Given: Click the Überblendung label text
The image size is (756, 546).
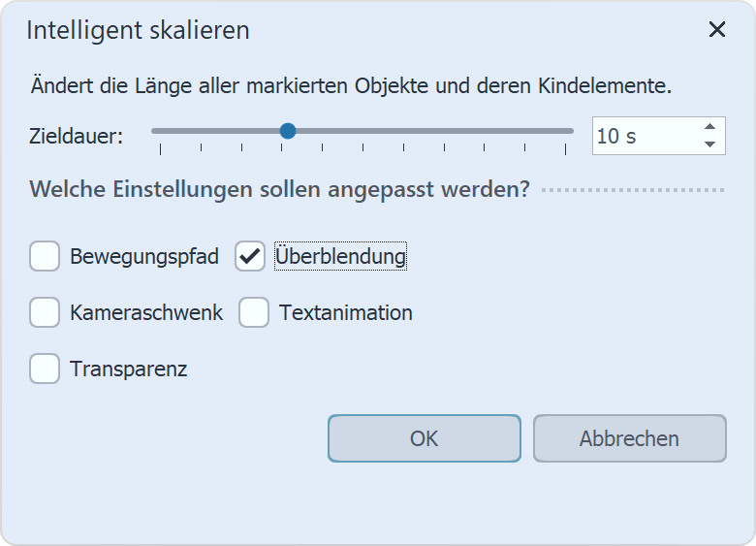Looking at the screenshot, I should point(340,257).
